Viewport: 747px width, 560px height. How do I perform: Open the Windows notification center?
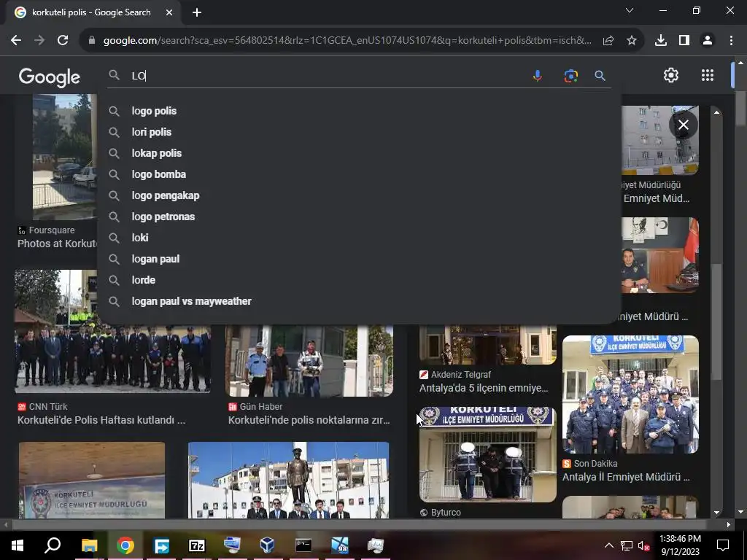(723, 545)
